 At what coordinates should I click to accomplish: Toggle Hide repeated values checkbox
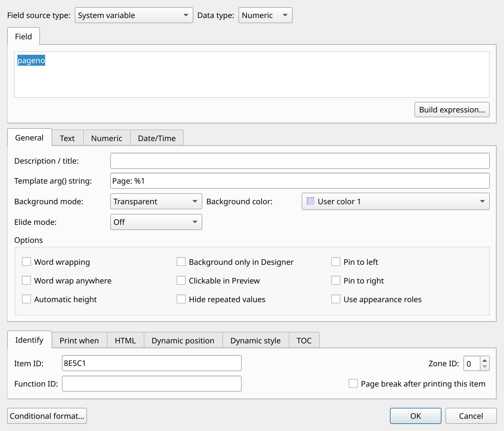tap(181, 299)
